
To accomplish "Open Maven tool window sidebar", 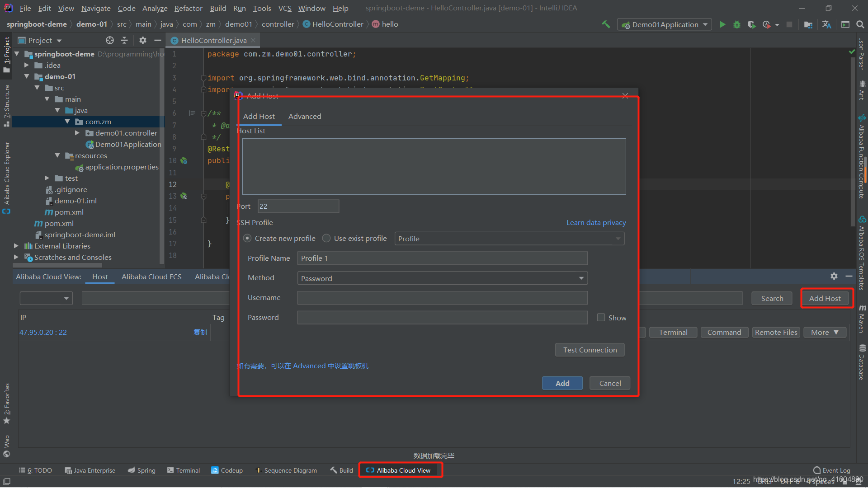I will [862, 319].
